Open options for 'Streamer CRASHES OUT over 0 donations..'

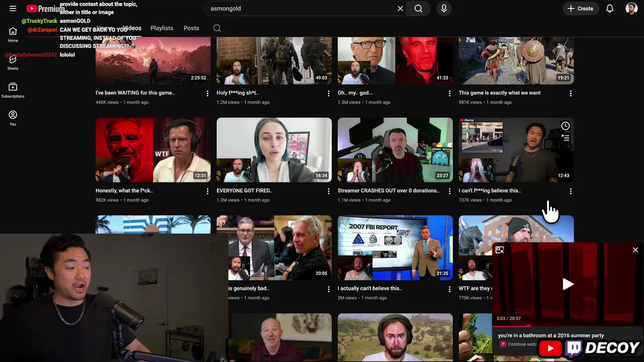click(x=450, y=192)
